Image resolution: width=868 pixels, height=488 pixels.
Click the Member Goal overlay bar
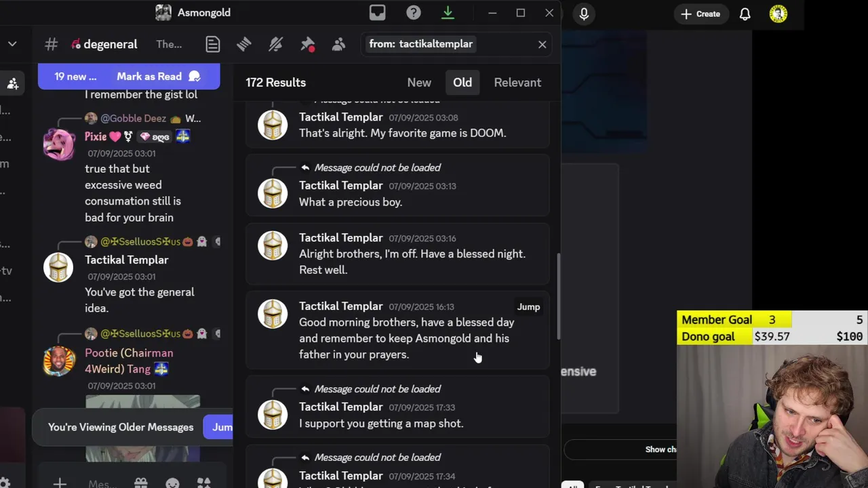click(x=772, y=320)
